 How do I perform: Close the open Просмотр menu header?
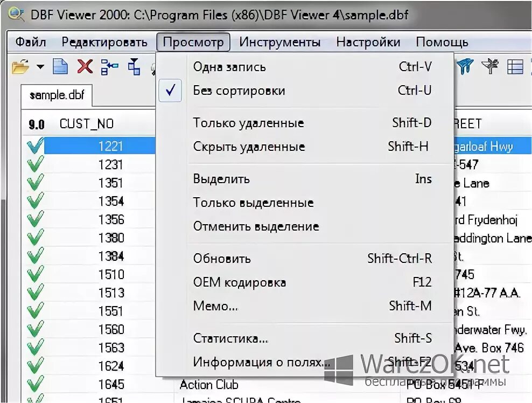click(x=193, y=42)
